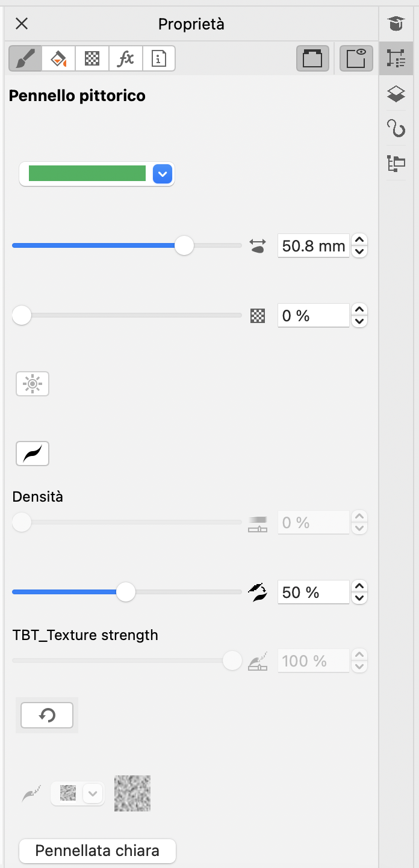Screen dimensions: 419x868
Task: Open the Learn docker hat icon
Action: point(396,24)
